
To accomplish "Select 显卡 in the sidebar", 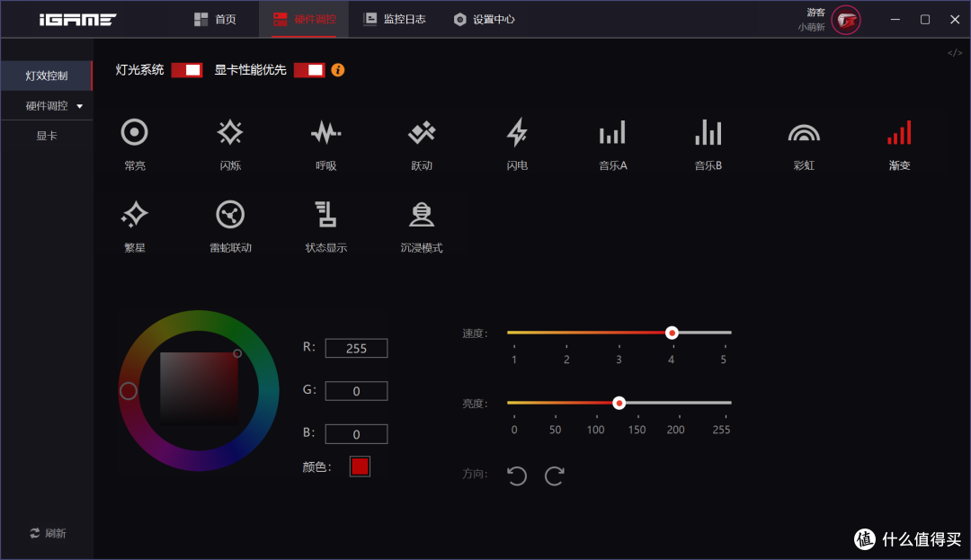I will point(47,136).
